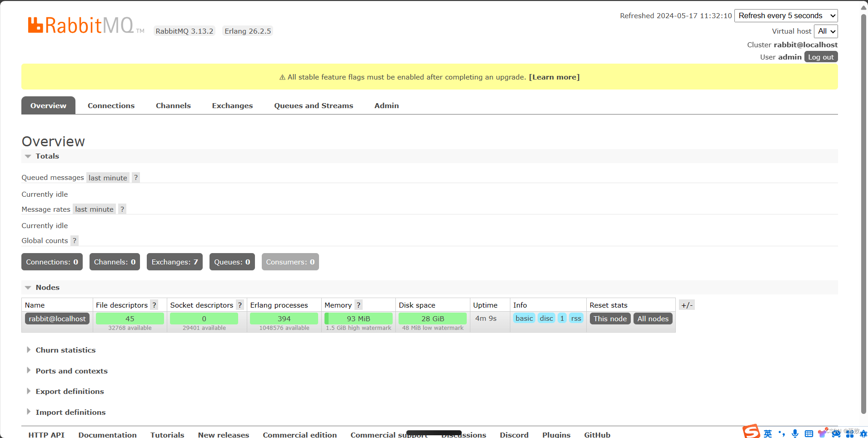The height and width of the screenshot is (438, 868).
Task: Open the Sogou soft keyboard icon
Action: click(x=809, y=433)
